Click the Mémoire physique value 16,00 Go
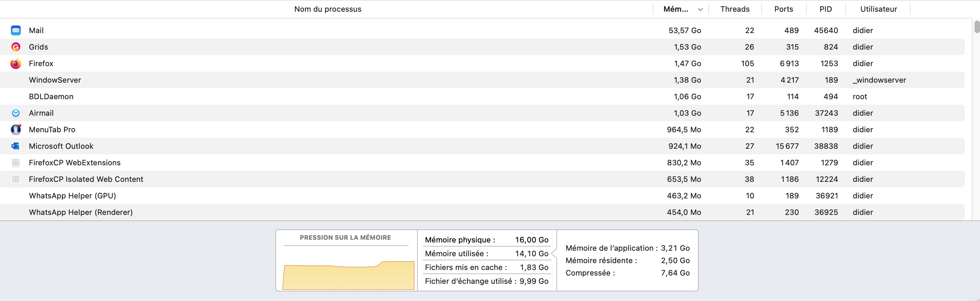Viewport: 980px width, 301px height. point(532,240)
